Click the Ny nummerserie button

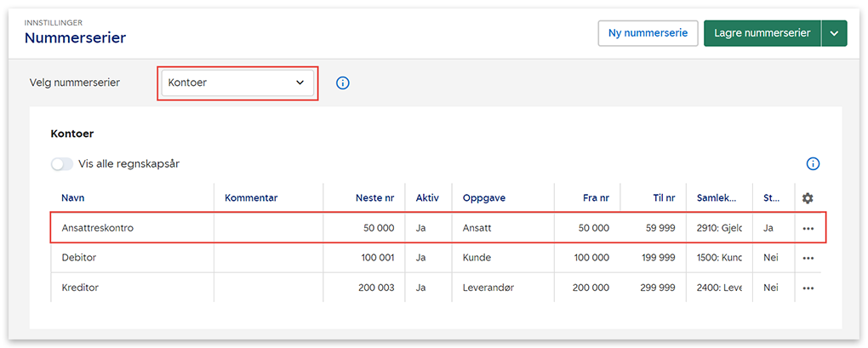(648, 33)
